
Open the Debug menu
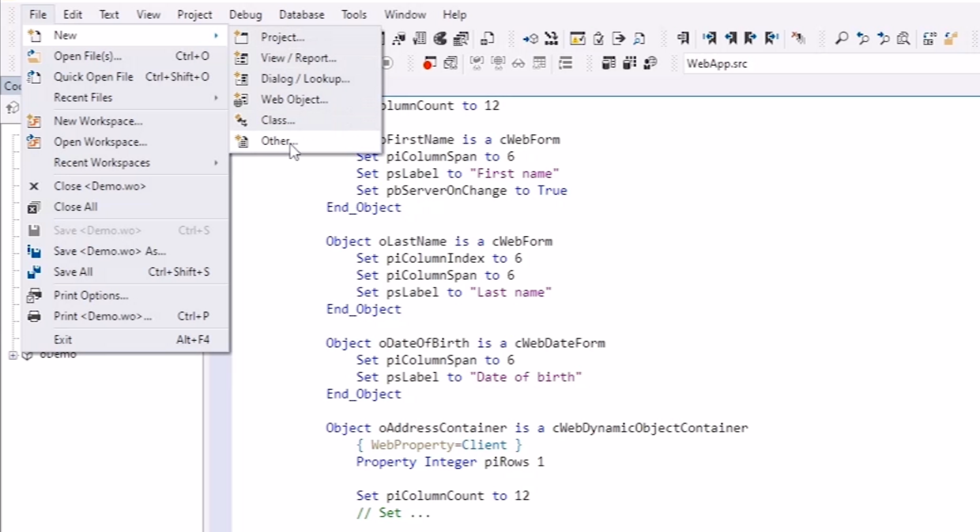(245, 15)
